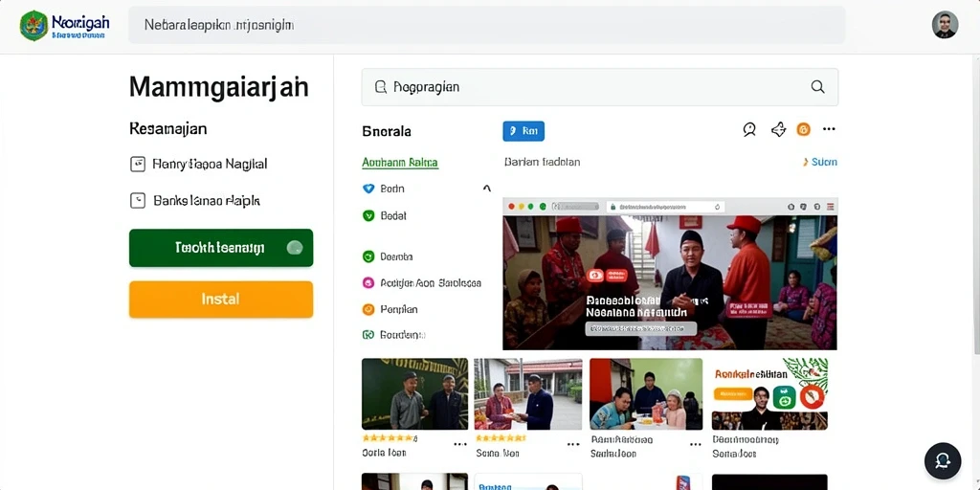Viewport: 980px width, 490px height.
Task: Click the orange button on banner thumbnail
Action: [732, 394]
